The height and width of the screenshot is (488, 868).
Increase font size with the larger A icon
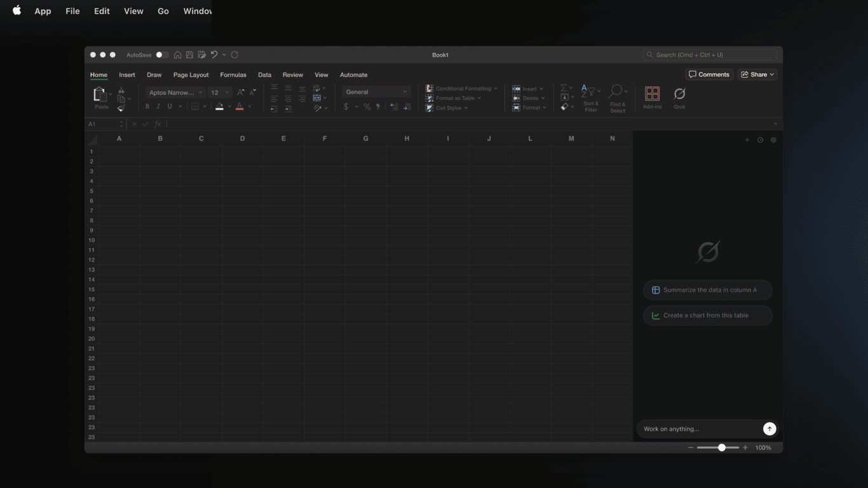click(241, 93)
